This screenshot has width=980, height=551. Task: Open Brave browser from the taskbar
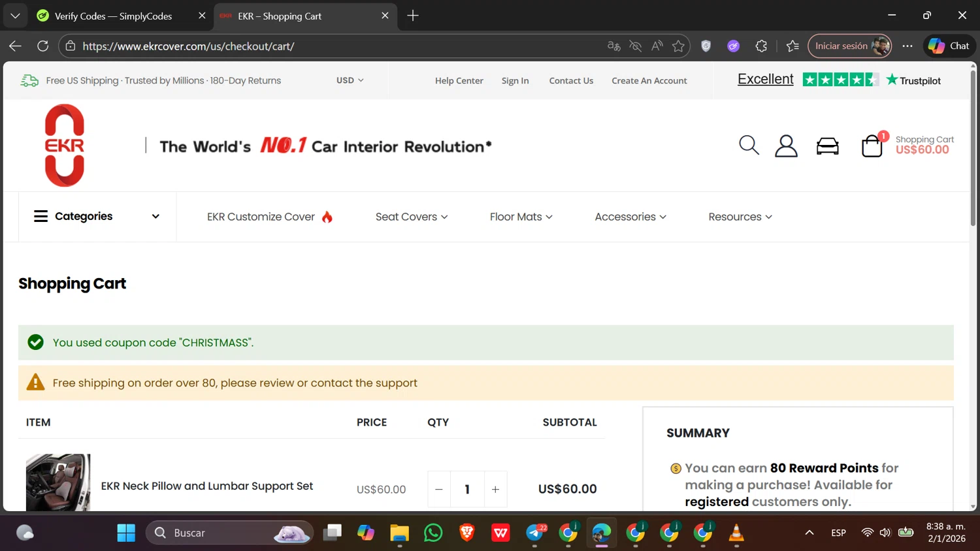click(x=467, y=533)
